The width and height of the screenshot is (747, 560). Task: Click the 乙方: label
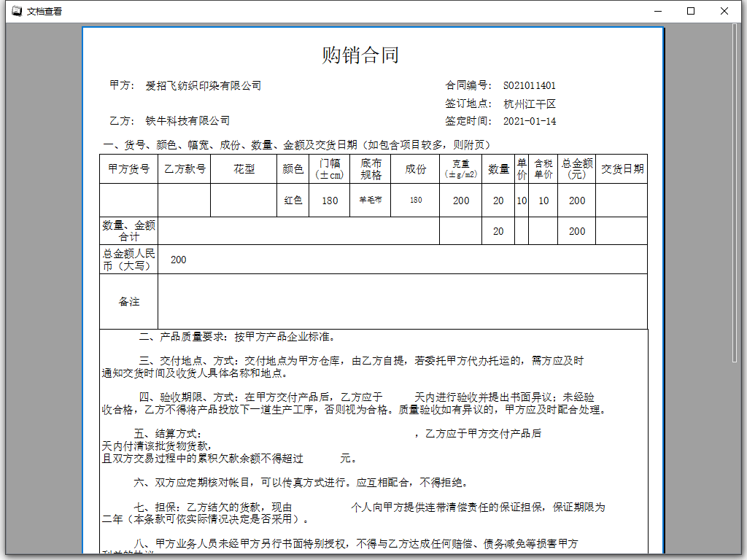click(x=122, y=121)
